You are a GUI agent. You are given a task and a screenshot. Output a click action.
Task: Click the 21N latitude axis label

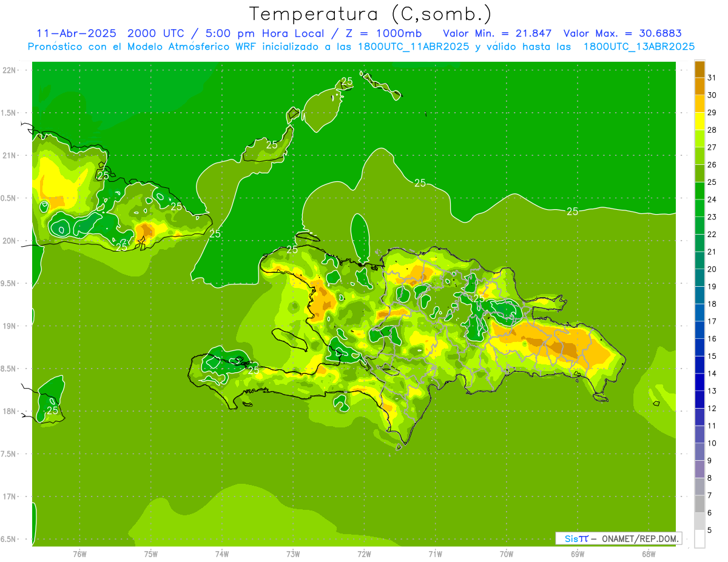tap(10, 155)
